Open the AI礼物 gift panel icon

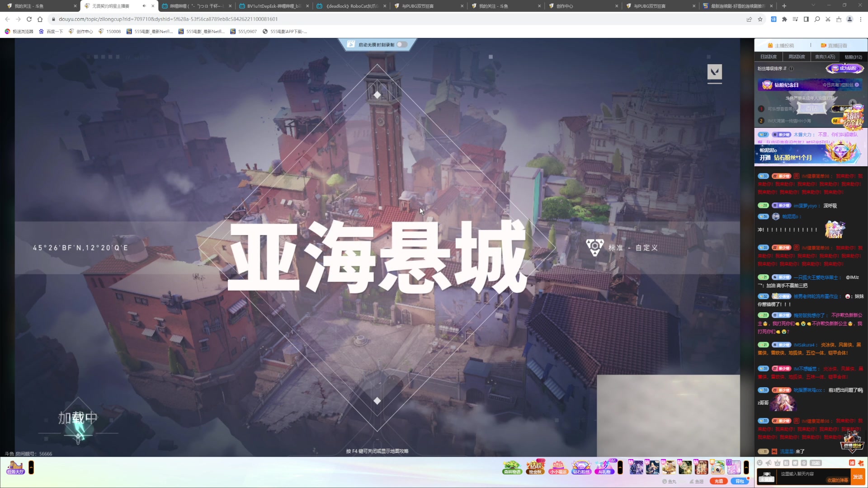[604, 467]
